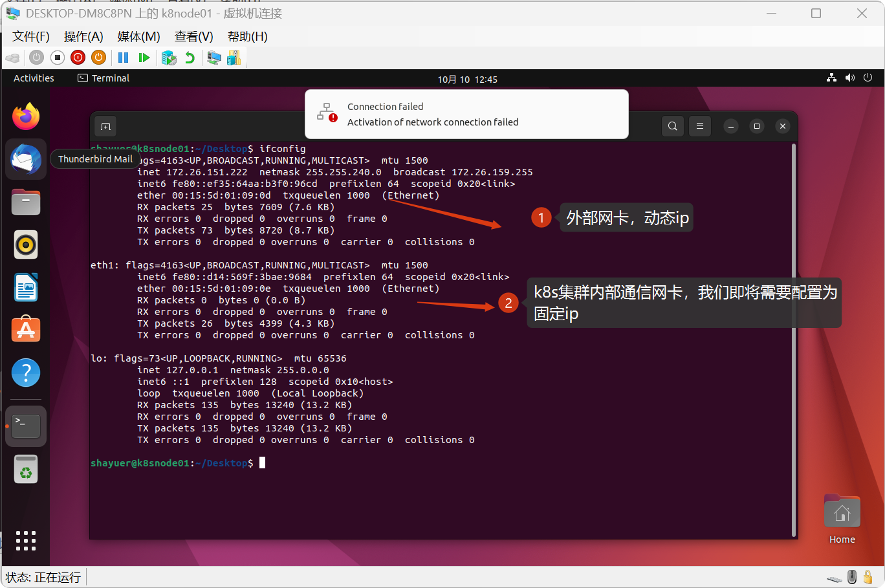The width and height of the screenshot is (885, 588).
Task: Launch Firefox from the dock
Action: click(x=26, y=116)
